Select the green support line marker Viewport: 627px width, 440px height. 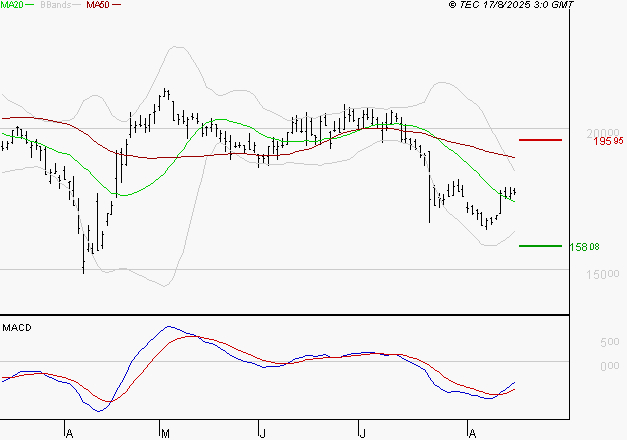(x=539, y=246)
